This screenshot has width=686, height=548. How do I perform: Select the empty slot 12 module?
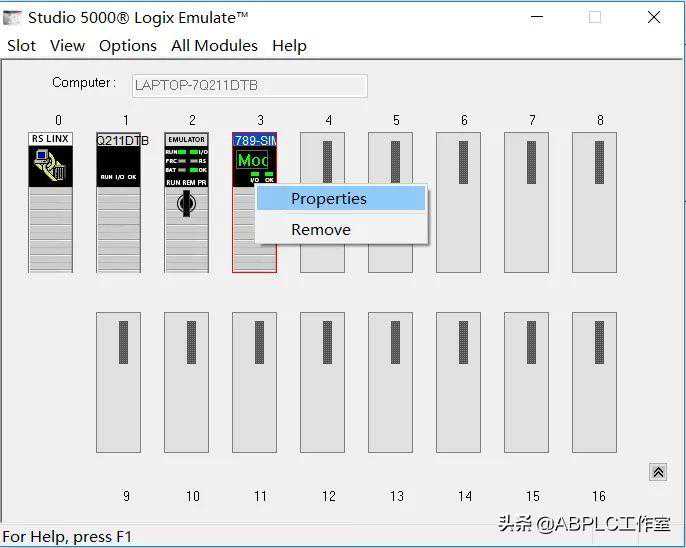click(x=322, y=382)
